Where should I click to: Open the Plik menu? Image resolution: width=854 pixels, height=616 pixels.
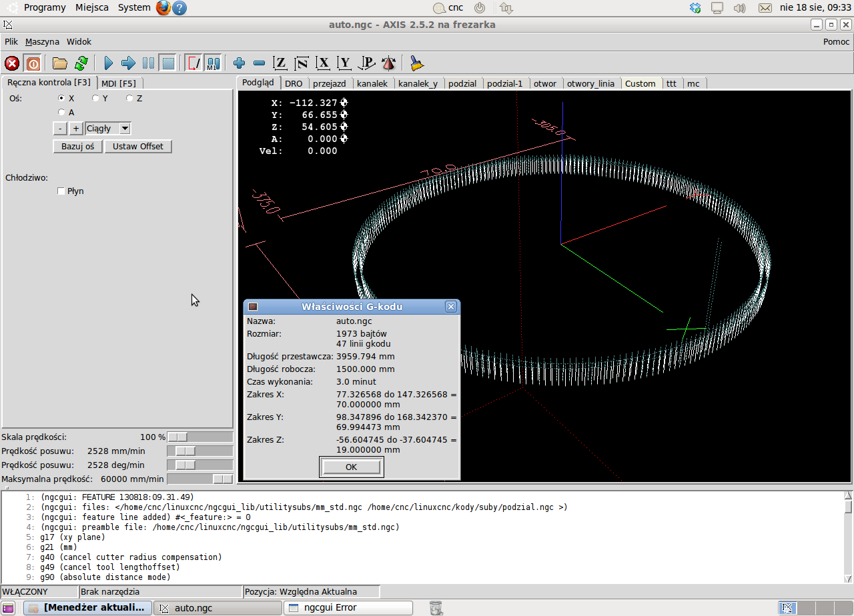click(x=11, y=41)
